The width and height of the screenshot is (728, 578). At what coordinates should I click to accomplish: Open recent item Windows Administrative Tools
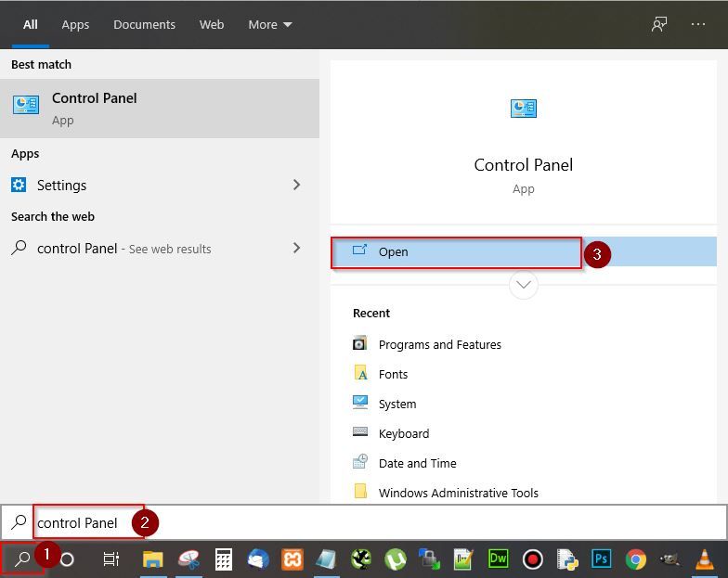(x=459, y=493)
